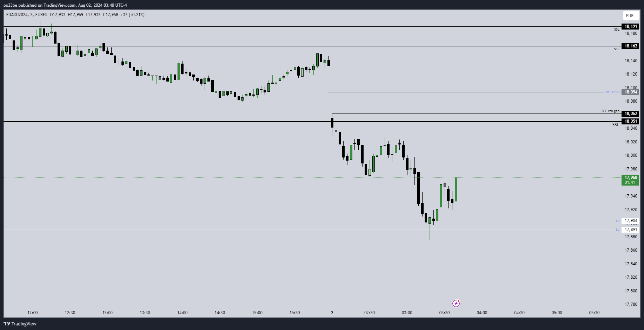This screenshot has height=330, width=644.
Task: Click the purple lightning event icon
Action: (x=456, y=303)
